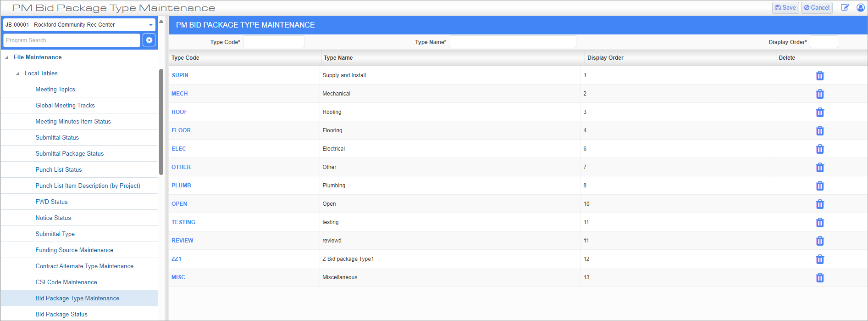Open Contract Alternate Type Maintenance
This screenshot has width=868, height=321.
(x=84, y=266)
